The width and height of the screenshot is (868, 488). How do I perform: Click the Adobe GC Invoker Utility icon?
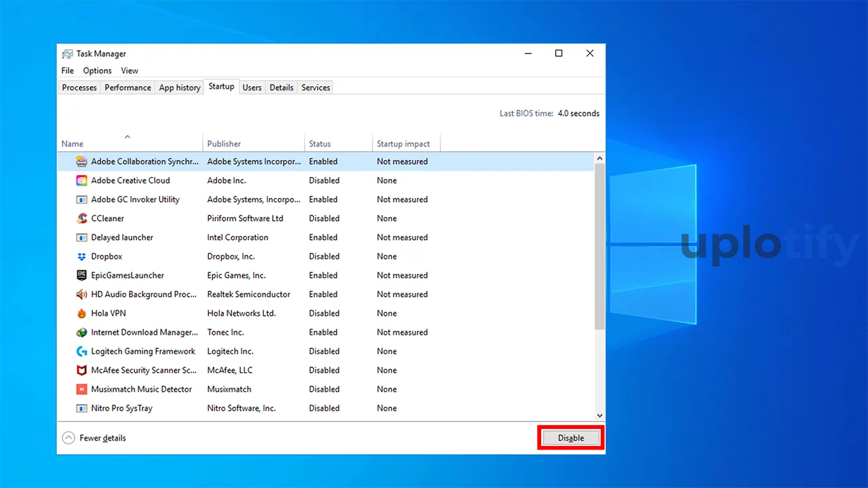pos(81,199)
